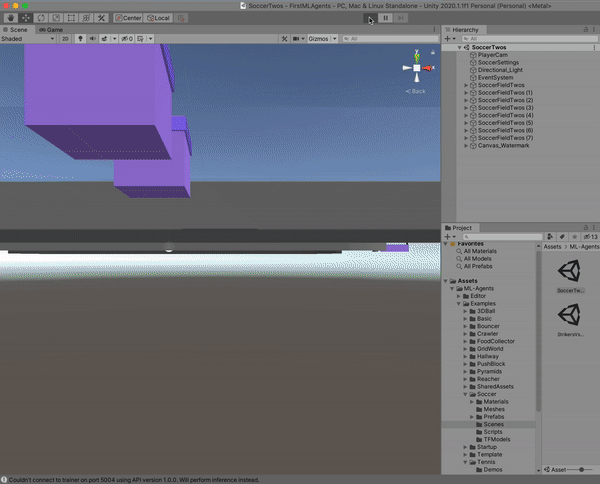
Task: Click the Pause button
Action: point(385,18)
